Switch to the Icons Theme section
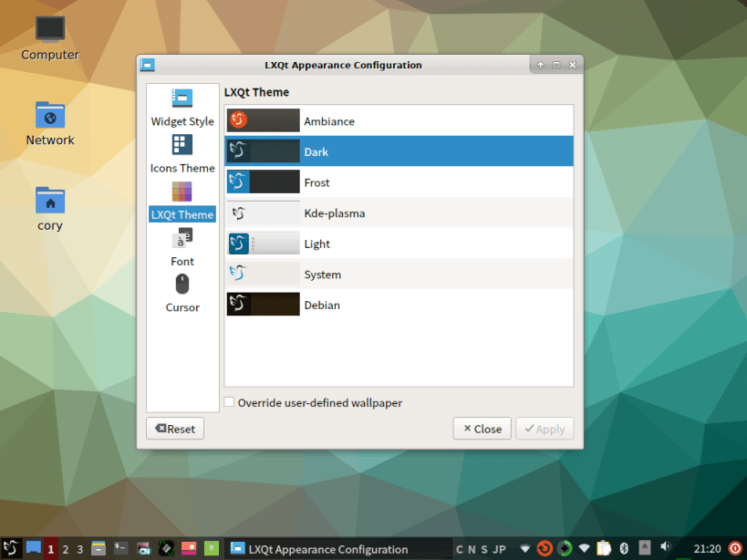Image resolution: width=747 pixels, height=560 pixels. (182, 154)
